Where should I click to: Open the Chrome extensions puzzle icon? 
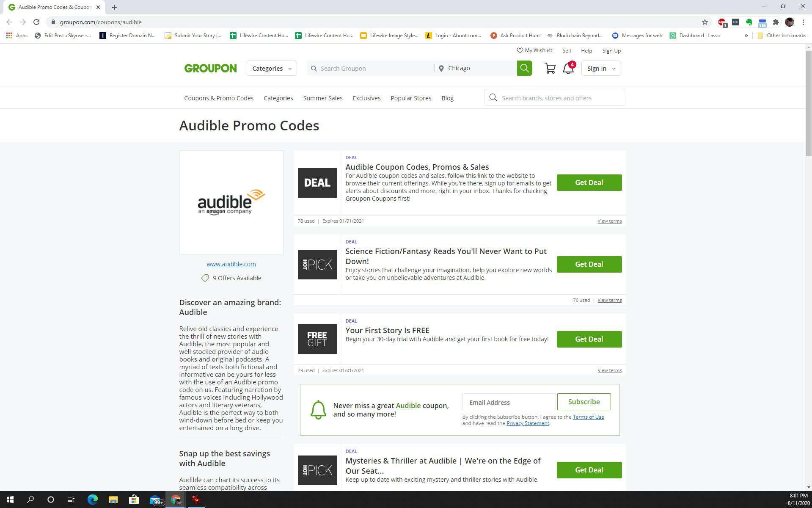click(x=776, y=22)
